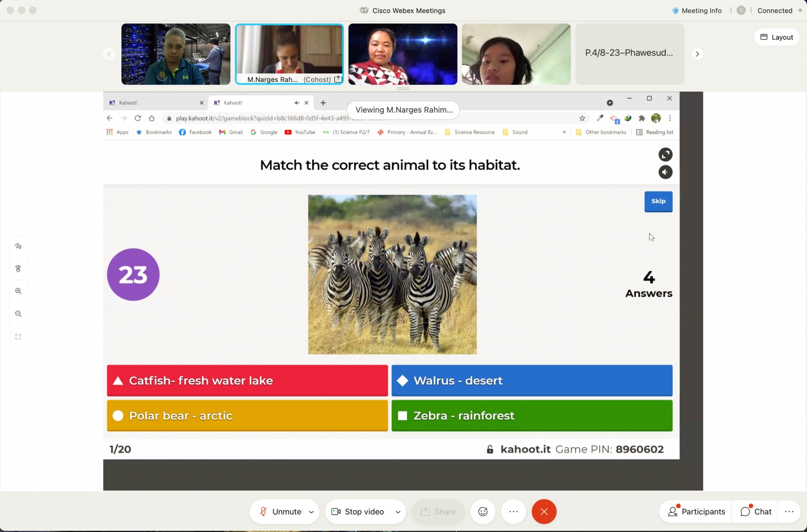This screenshot has height=532, width=807.
Task: Click the browser reload icon
Action: [x=138, y=118]
